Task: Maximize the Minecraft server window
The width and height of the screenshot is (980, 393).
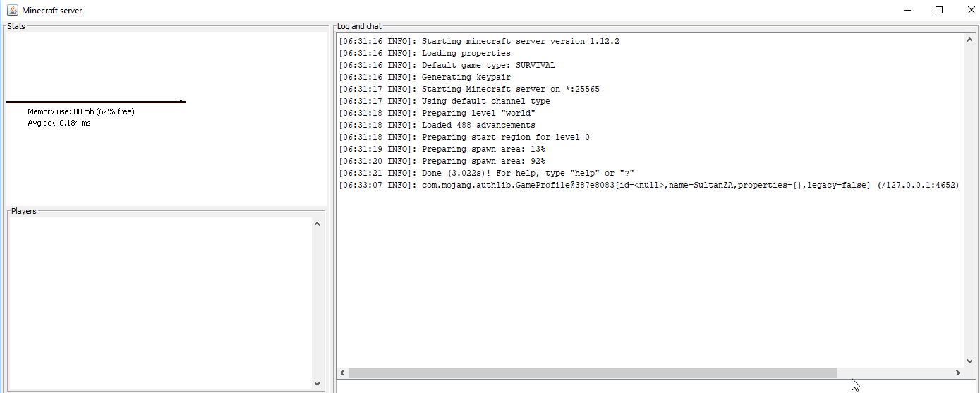Action: click(939, 10)
